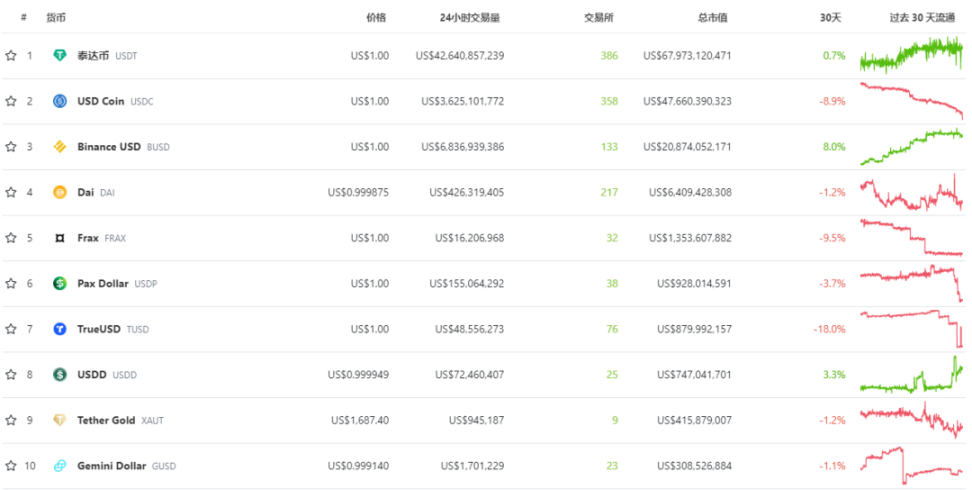Sort by the 总市值 column header

[712, 17]
